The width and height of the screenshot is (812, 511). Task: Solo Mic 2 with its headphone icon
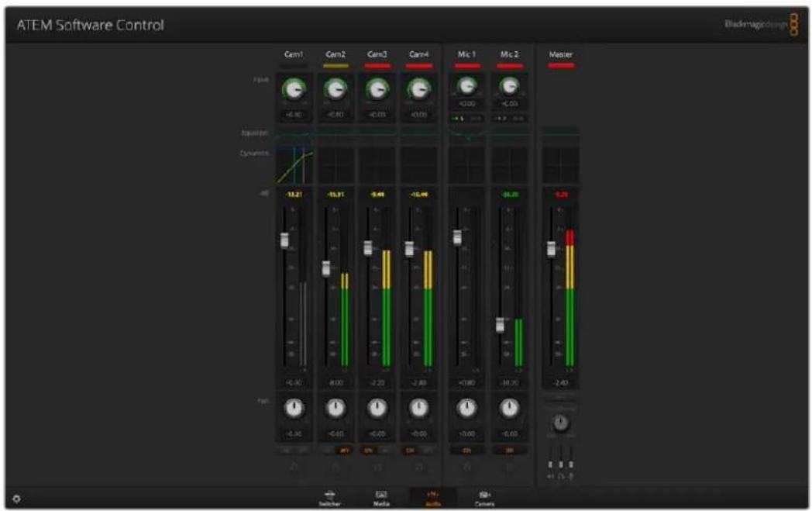(510, 467)
